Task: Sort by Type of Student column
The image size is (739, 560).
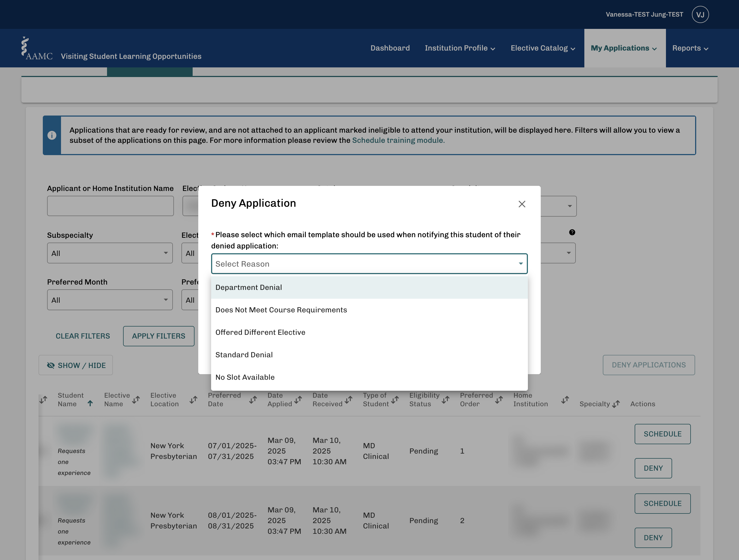Action: (x=395, y=399)
